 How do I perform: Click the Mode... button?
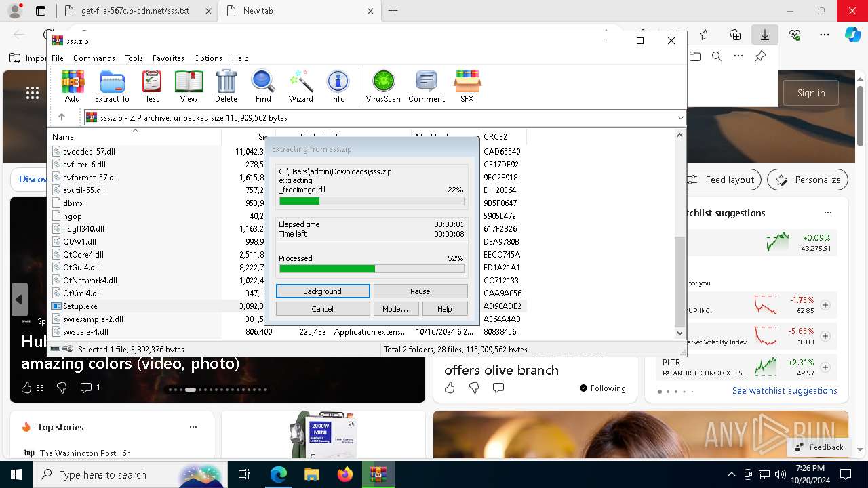(x=395, y=309)
